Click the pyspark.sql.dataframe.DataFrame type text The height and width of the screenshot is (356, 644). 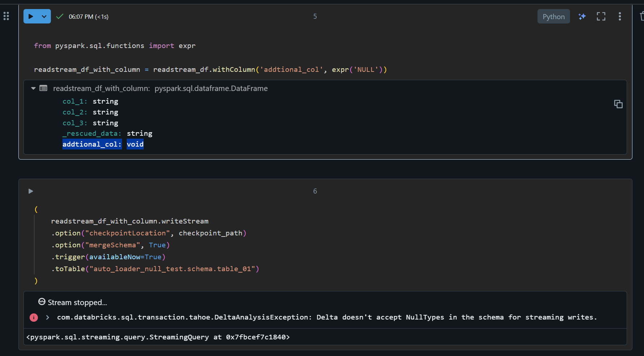pos(211,88)
